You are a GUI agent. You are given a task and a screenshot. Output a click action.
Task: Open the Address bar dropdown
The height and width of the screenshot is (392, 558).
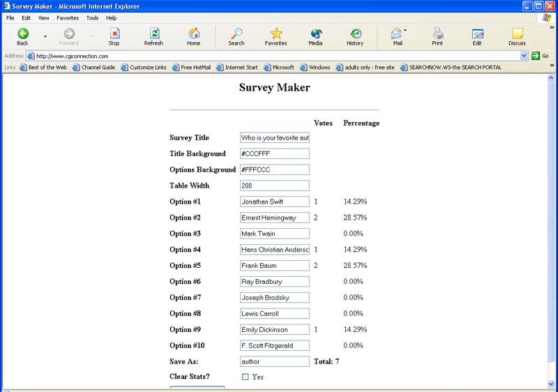point(524,56)
